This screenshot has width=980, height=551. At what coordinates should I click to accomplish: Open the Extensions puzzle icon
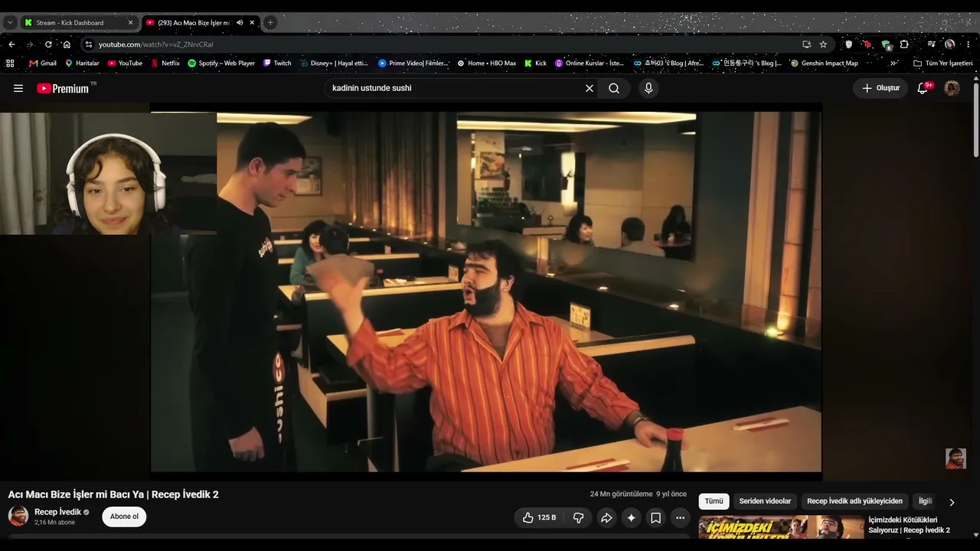(x=904, y=44)
